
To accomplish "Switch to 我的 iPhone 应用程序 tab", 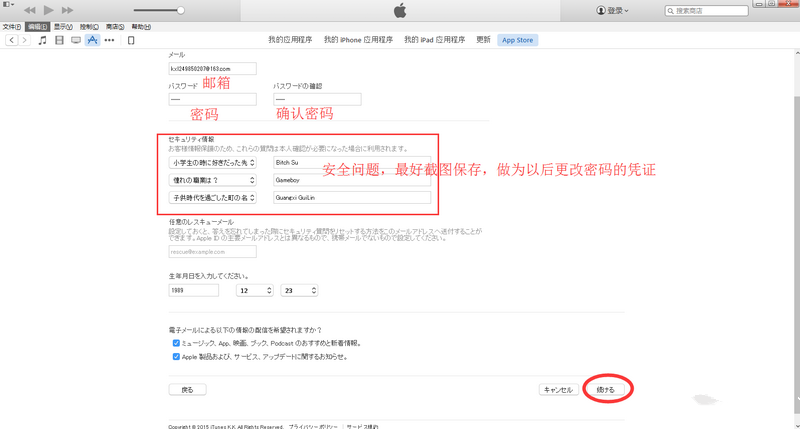I will (358, 40).
